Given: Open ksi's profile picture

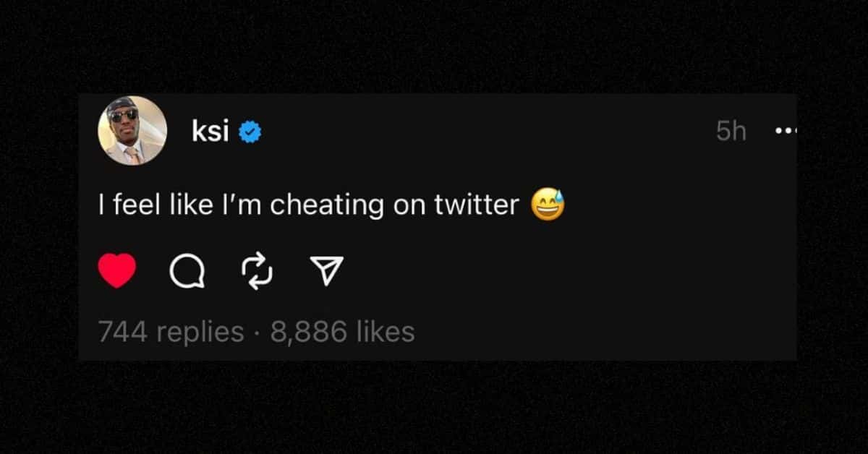Looking at the screenshot, I should point(132,131).
